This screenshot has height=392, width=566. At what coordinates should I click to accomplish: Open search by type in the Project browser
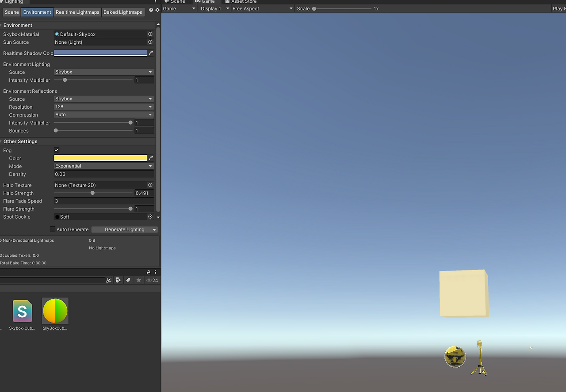[118, 280]
